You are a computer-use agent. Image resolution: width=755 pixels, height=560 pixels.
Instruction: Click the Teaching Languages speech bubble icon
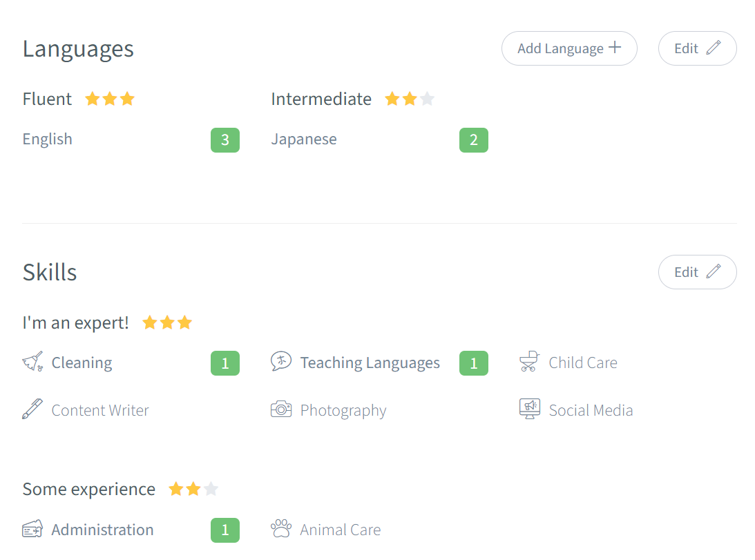[281, 362]
